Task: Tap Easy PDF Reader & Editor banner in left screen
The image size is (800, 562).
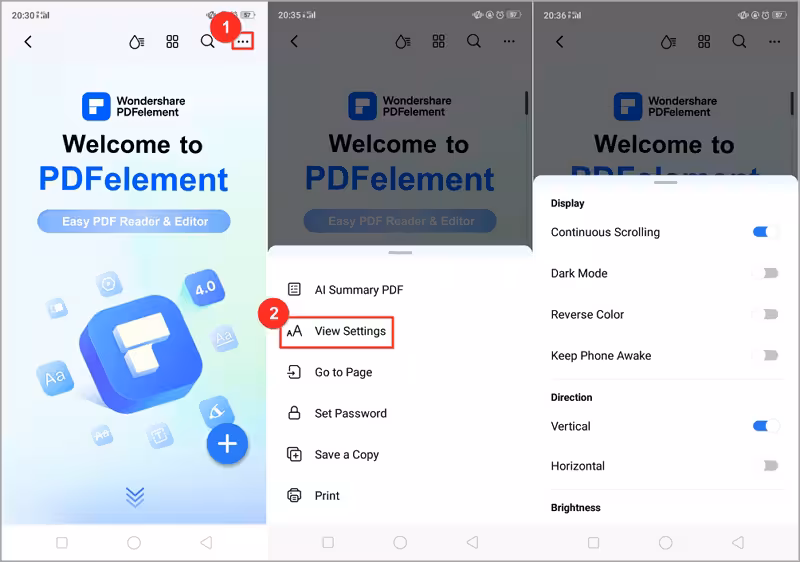Action: (x=134, y=221)
